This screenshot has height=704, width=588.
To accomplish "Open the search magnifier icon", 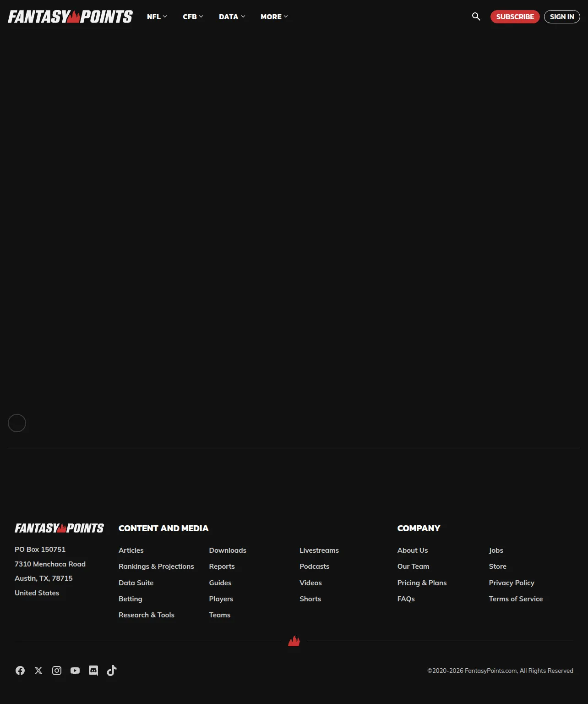I will [476, 16].
